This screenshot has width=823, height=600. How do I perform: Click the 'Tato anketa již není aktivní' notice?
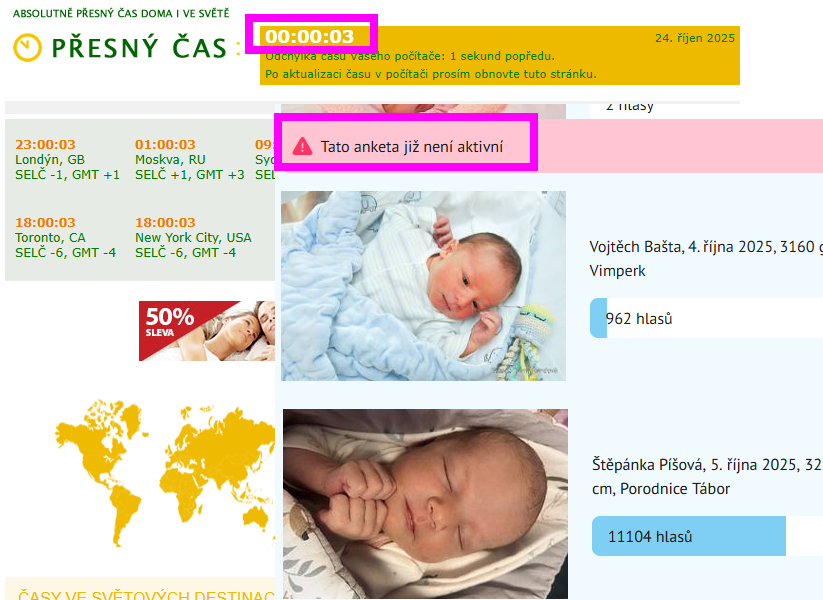(x=411, y=147)
